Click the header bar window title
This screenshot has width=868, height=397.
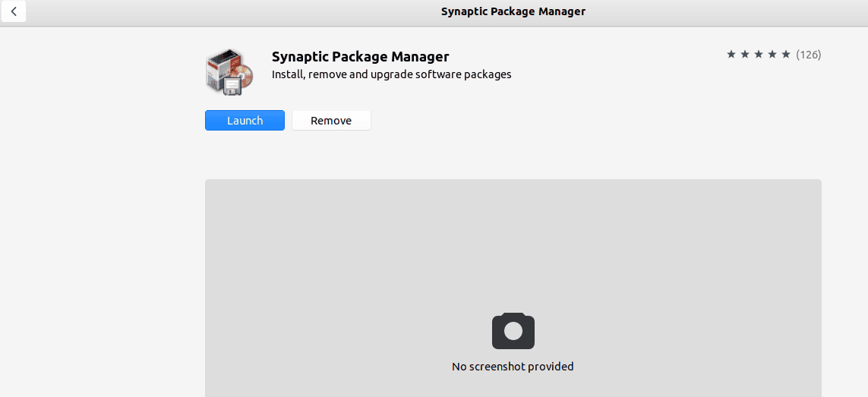[x=513, y=11]
